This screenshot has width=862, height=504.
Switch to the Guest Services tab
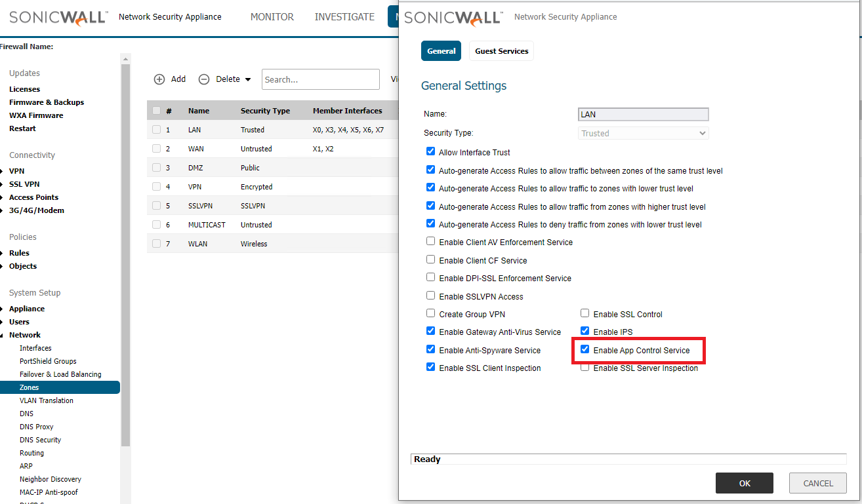coord(502,51)
